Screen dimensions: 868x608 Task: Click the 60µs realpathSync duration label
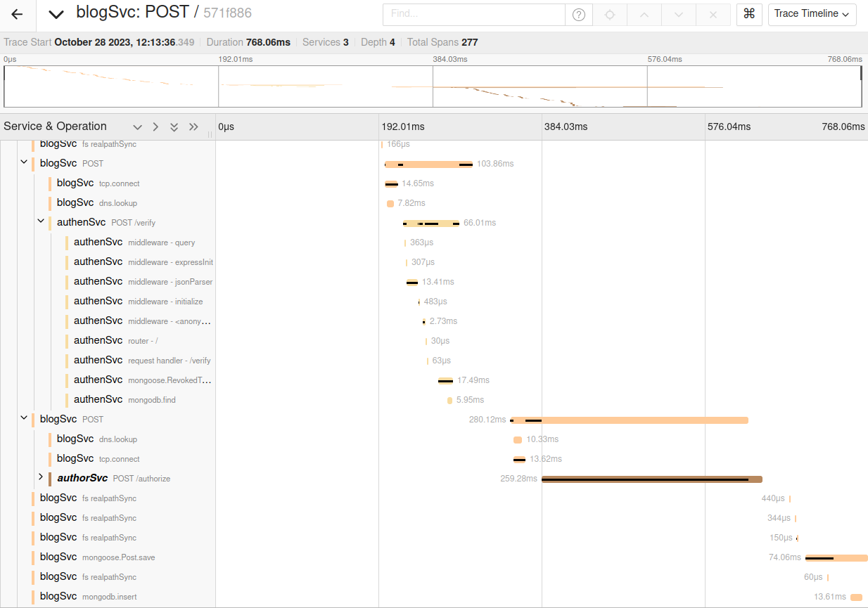click(813, 577)
